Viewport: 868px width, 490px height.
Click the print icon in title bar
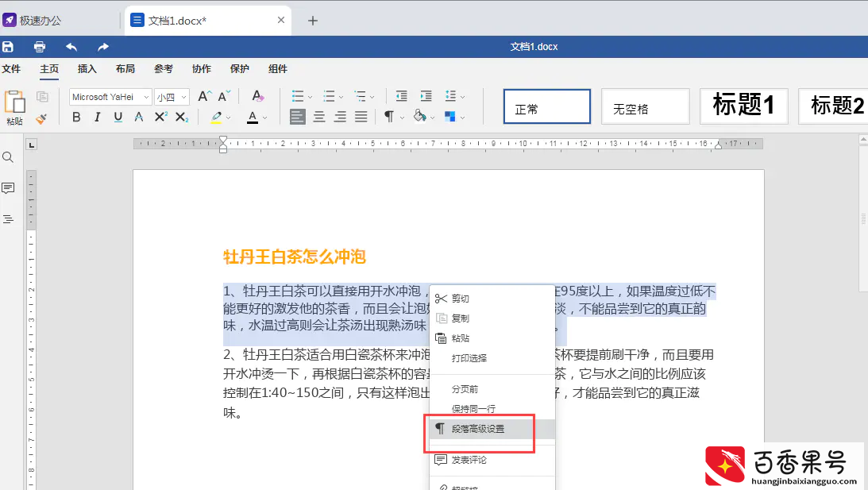coord(39,47)
